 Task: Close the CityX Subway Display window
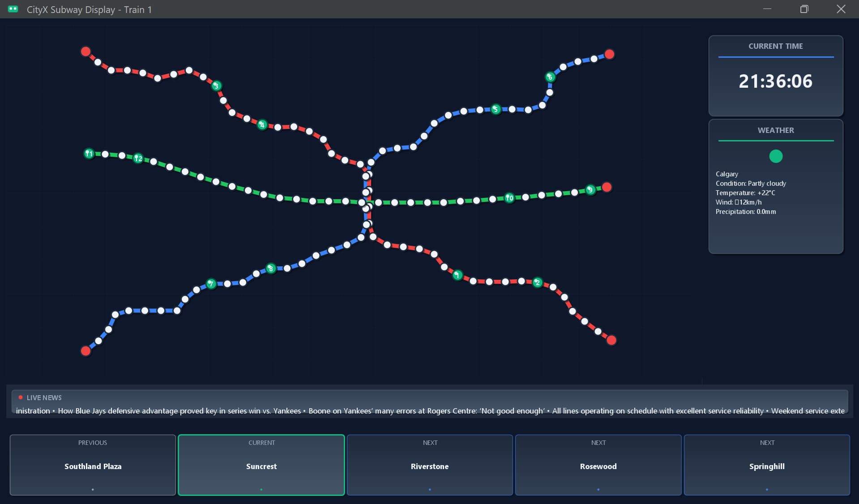tap(841, 9)
